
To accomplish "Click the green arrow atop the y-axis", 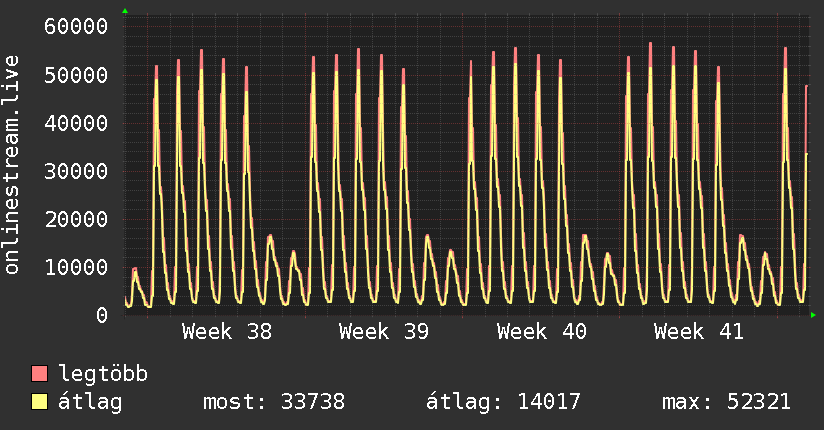I will pos(125,11).
